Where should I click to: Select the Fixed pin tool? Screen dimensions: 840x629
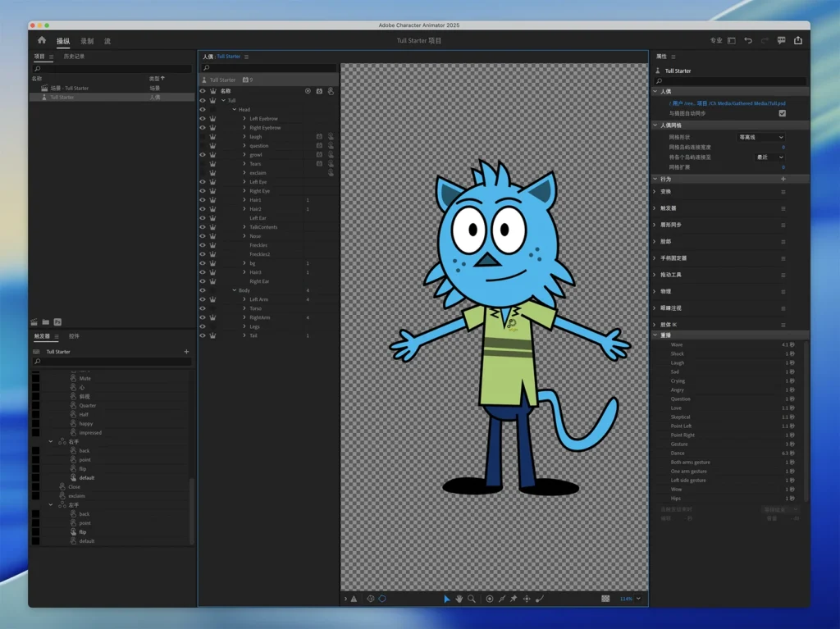(514, 599)
